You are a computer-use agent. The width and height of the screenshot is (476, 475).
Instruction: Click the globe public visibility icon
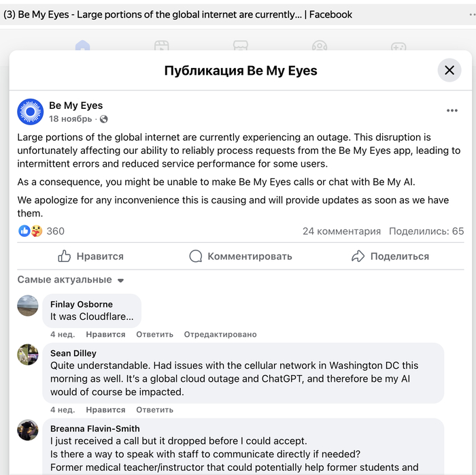point(104,119)
